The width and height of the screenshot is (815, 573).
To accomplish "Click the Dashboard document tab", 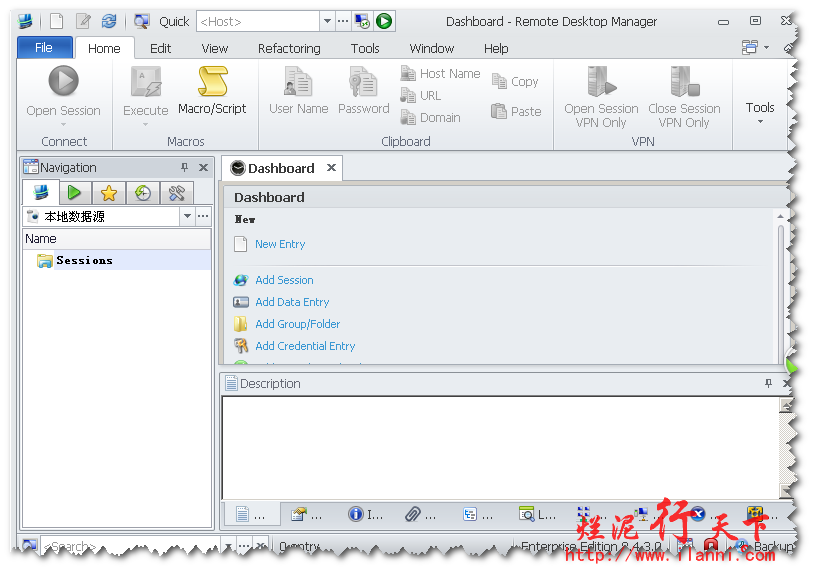I will (x=281, y=168).
